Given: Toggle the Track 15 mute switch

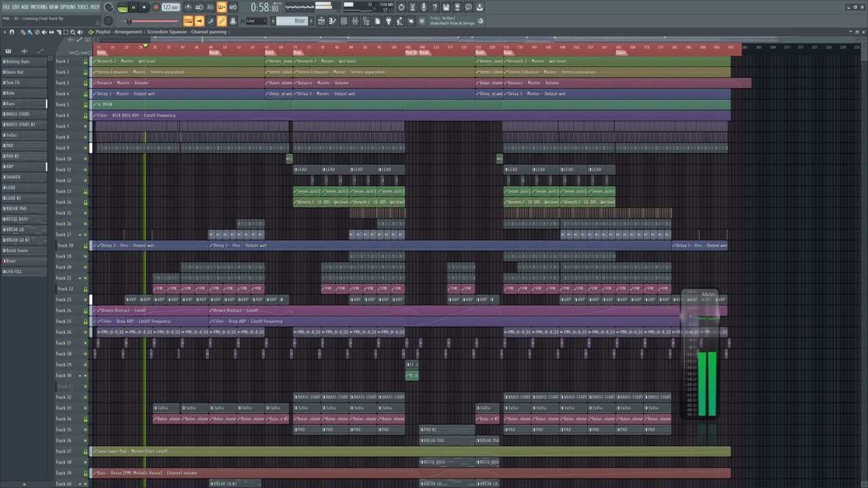Looking at the screenshot, I should (x=85, y=213).
